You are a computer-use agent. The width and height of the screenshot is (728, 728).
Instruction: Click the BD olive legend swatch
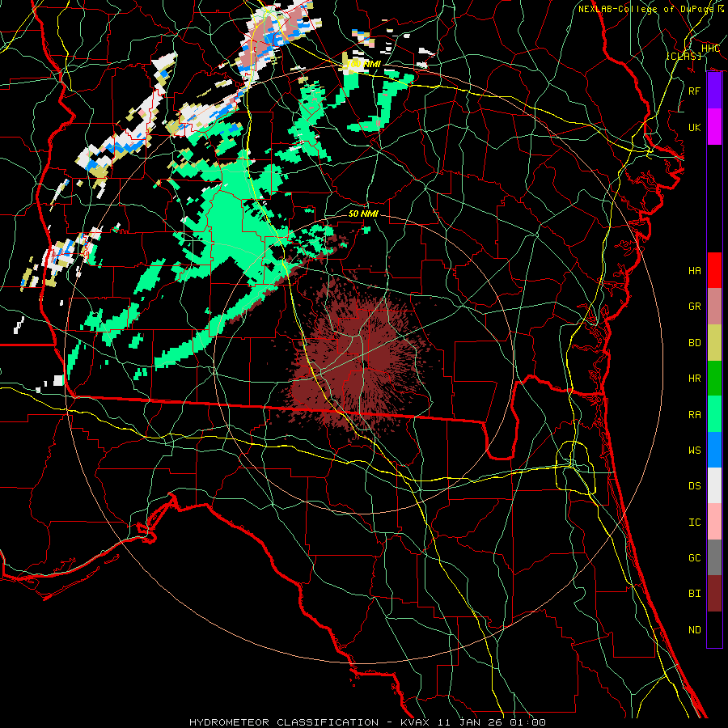pyautogui.click(x=714, y=343)
